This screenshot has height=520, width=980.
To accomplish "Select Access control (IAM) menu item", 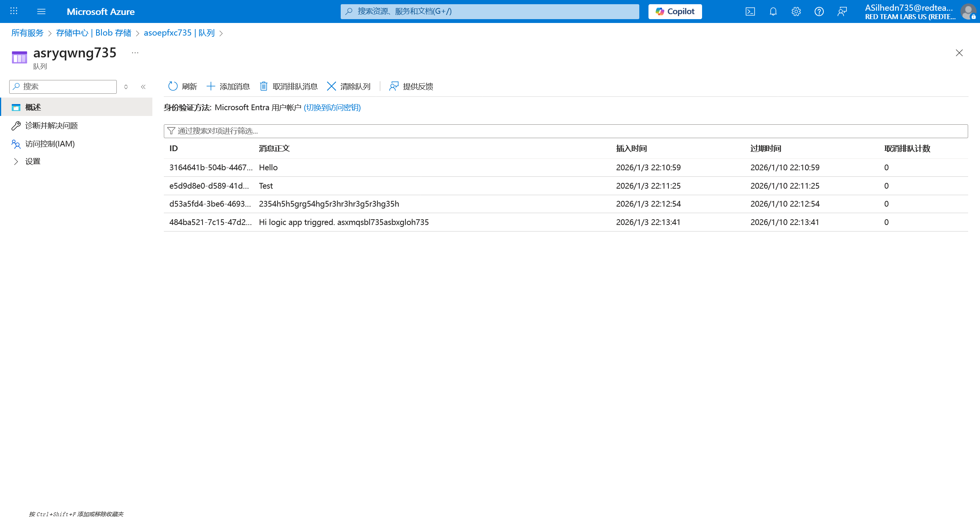I will click(50, 144).
